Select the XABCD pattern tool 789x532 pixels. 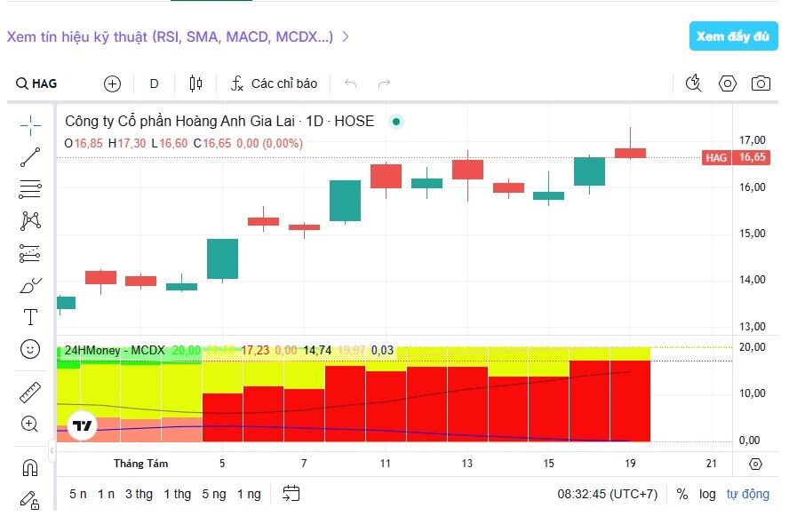[30, 221]
